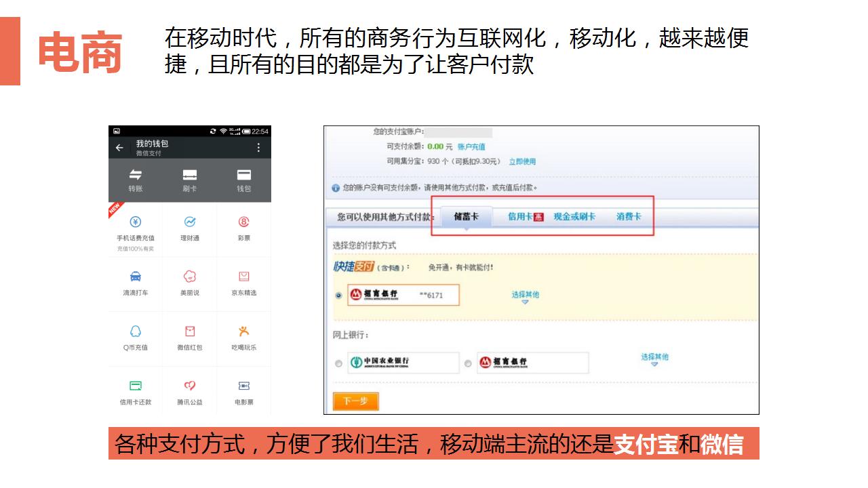Tap the 刷卡 swipe card icon
Screen dimensions: 868x488
(x=190, y=175)
